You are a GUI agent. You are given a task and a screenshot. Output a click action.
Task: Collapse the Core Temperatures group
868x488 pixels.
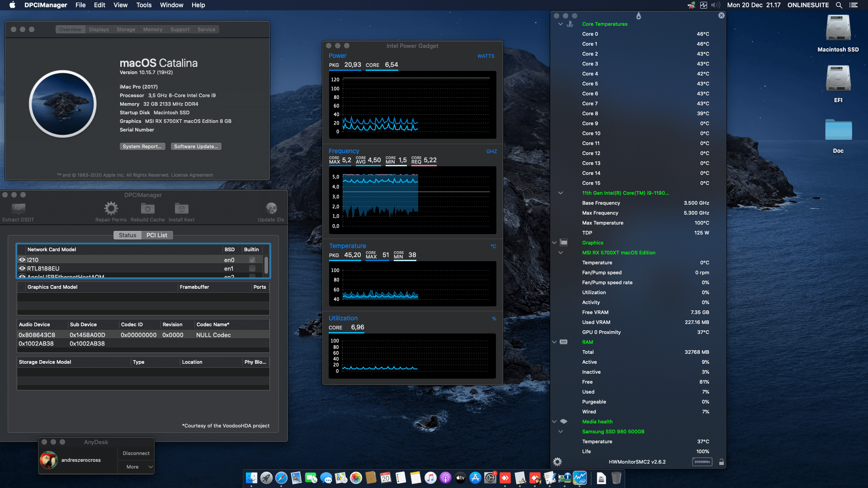pyautogui.click(x=561, y=24)
